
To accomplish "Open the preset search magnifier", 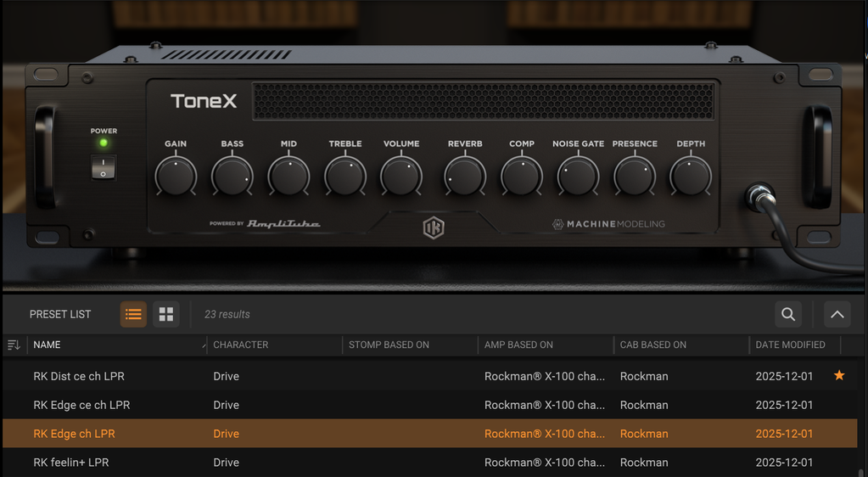I will tap(788, 314).
